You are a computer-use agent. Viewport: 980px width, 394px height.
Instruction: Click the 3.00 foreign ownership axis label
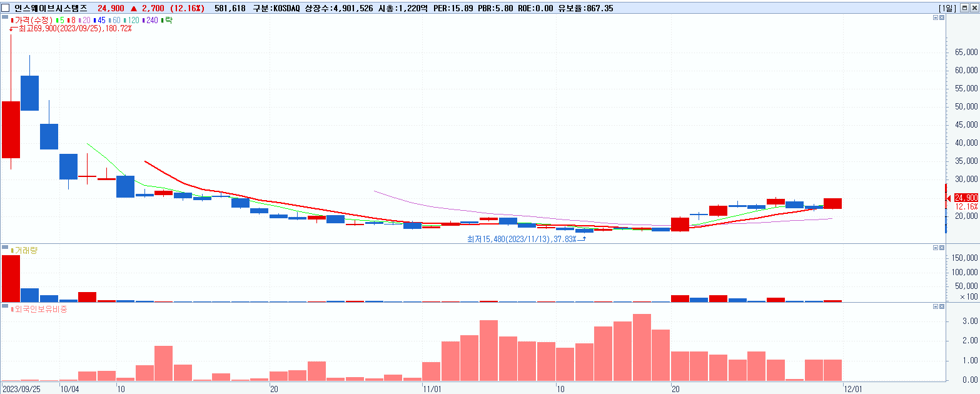(970, 321)
